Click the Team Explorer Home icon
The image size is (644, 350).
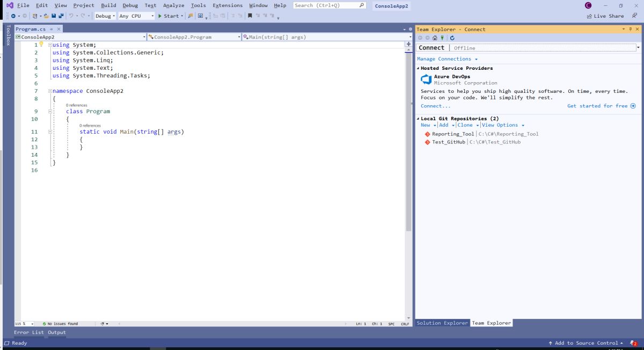pyautogui.click(x=434, y=38)
